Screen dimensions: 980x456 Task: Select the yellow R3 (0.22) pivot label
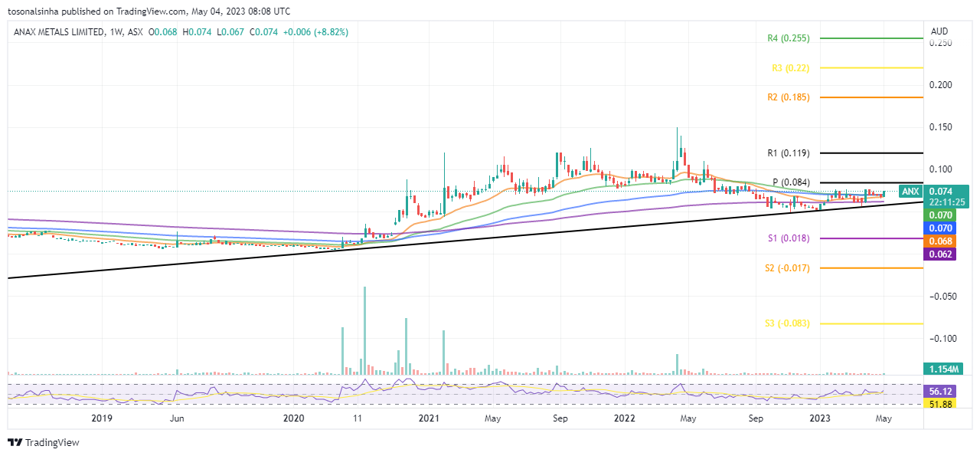788,67
